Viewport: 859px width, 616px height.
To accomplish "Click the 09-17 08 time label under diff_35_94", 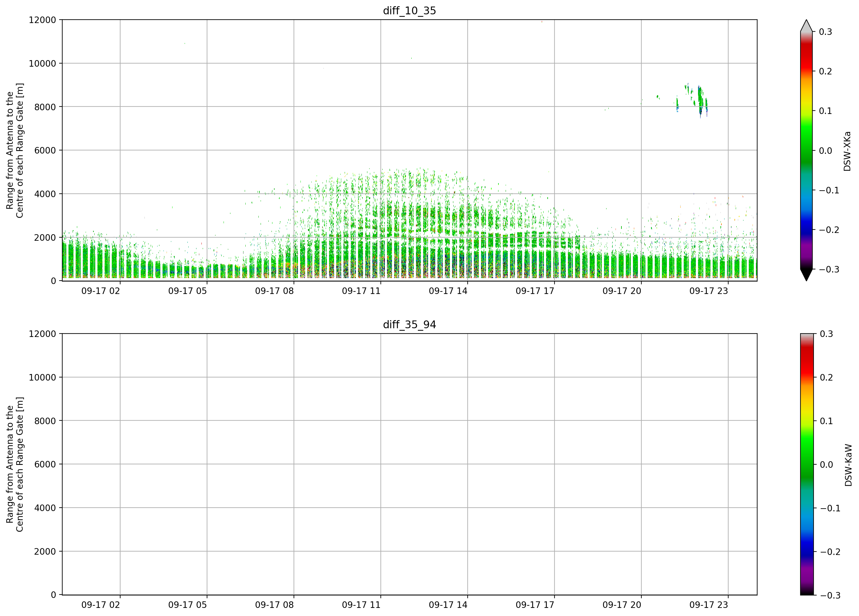I will pyautogui.click(x=275, y=605).
